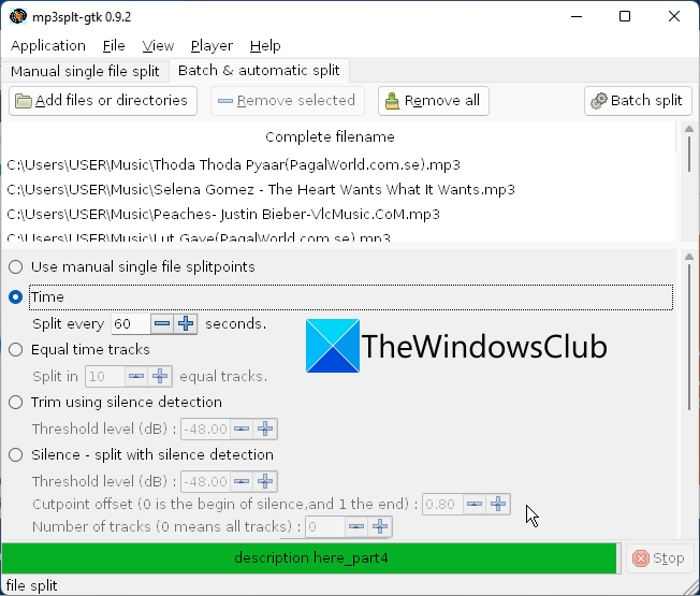The height and width of the screenshot is (596, 700).
Task: Increase Silence threshold level value
Action: coord(265,482)
